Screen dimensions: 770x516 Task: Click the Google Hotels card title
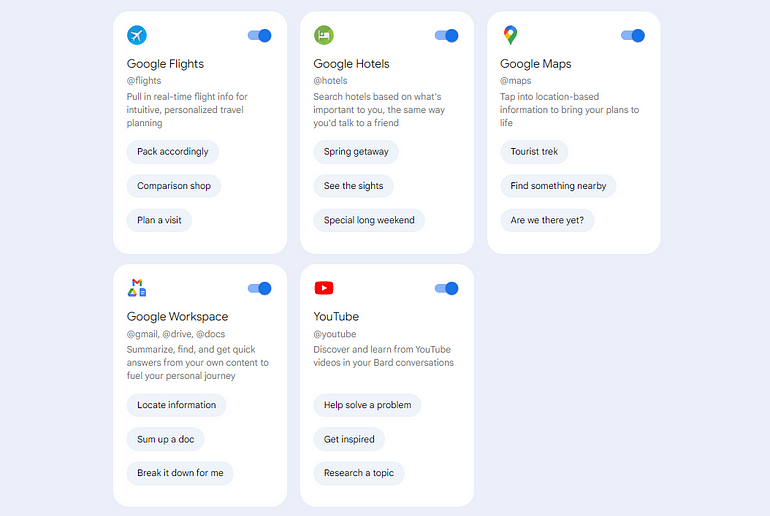(351, 64)
